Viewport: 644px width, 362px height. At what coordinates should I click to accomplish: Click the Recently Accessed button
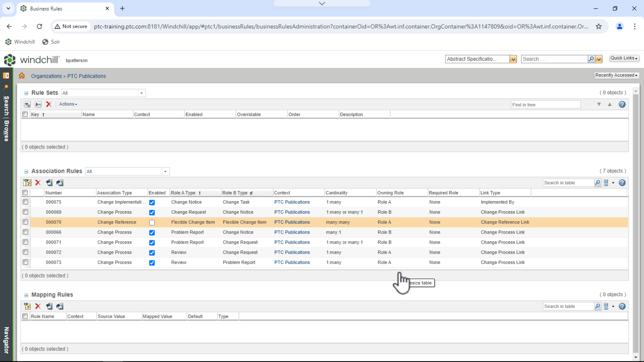point(616,75)
